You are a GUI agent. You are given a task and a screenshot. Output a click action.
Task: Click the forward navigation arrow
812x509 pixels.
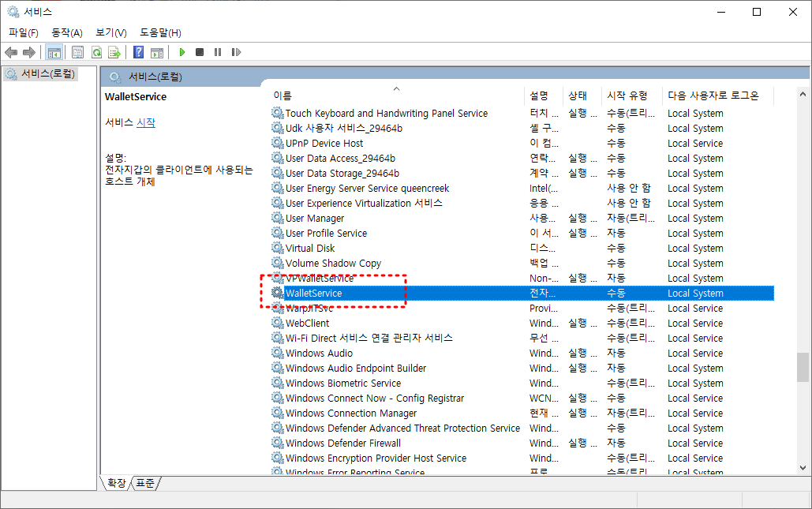[30, 52]
